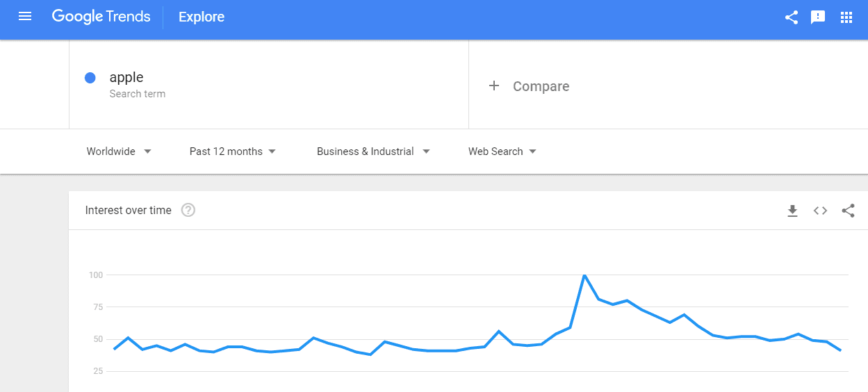Edit the apple search term field
868x392 pixels.
tap(269, 84)
